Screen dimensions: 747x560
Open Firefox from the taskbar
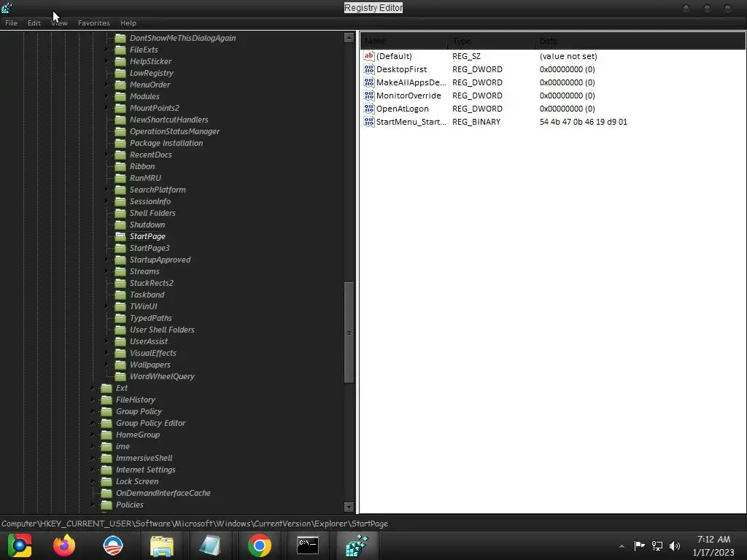pos(64,545)
